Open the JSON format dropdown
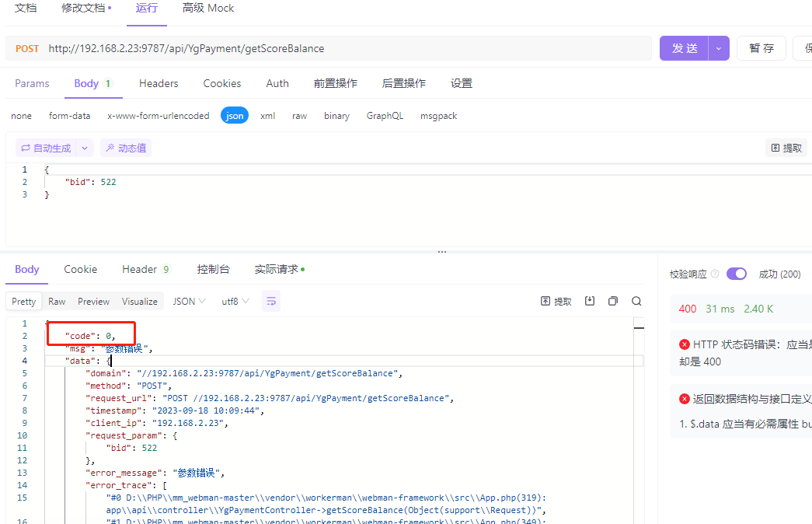 point(189,301)
